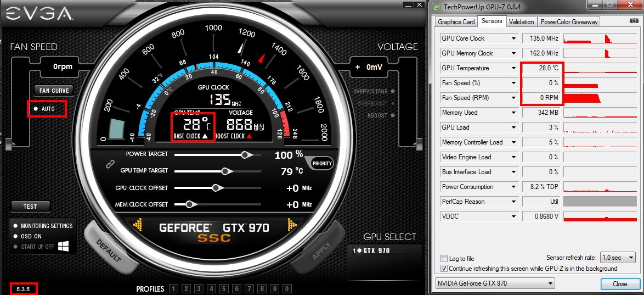Click the plus sign in voltage box
The image size is (644, 295).
(x=357, y=67)
